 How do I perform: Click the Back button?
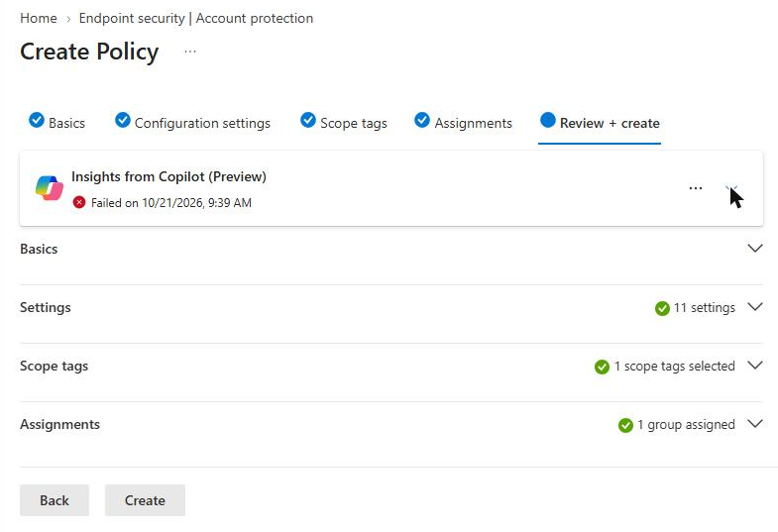click(55, 500)
